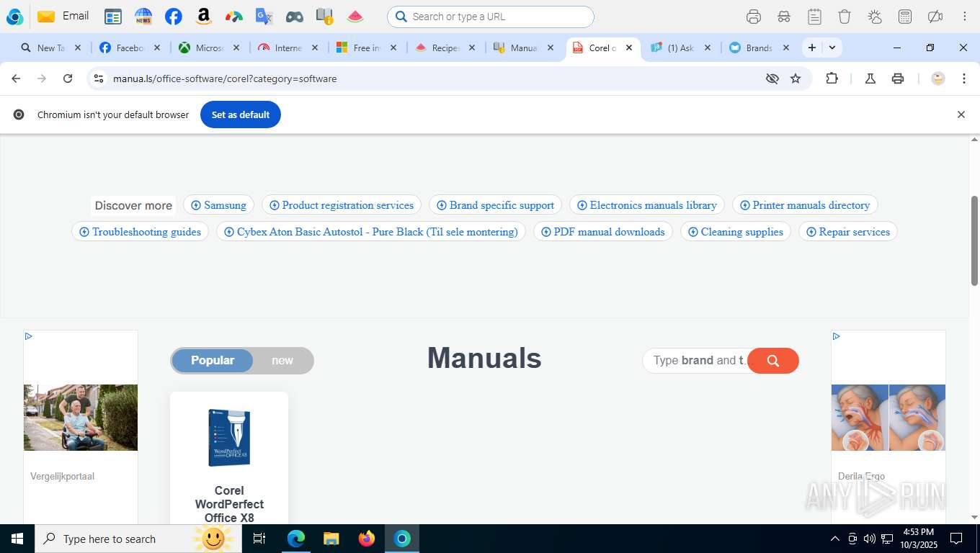Screen dimensions: 980x553
Task: Open PDF manual downloads link
Action: (x=602, y=232)
